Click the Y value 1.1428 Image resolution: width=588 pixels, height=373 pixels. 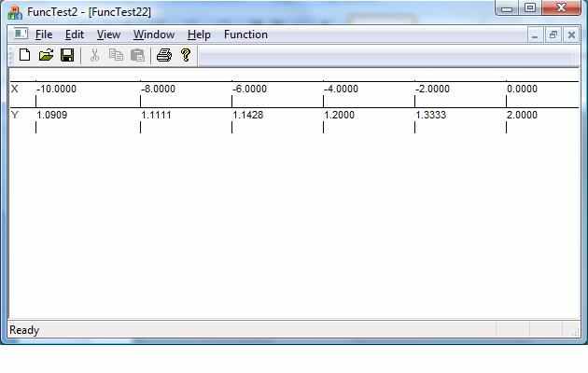pyautogui.click(x=248, y=115)
